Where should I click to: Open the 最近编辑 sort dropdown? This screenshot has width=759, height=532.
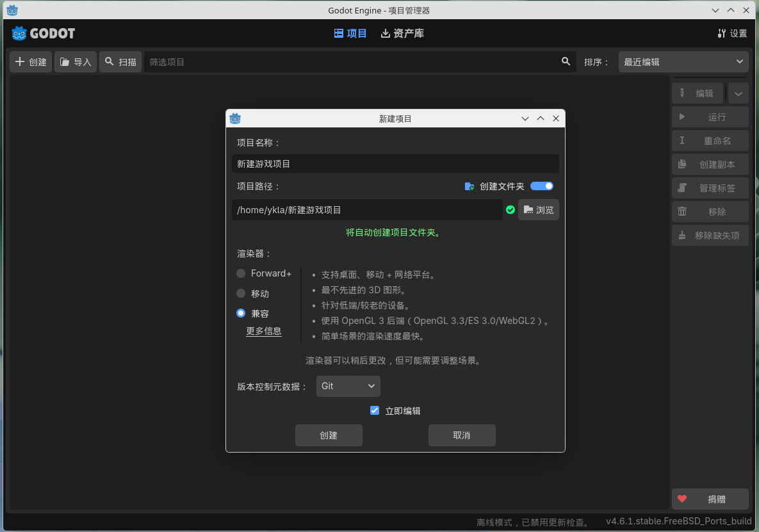pos(683,62)
